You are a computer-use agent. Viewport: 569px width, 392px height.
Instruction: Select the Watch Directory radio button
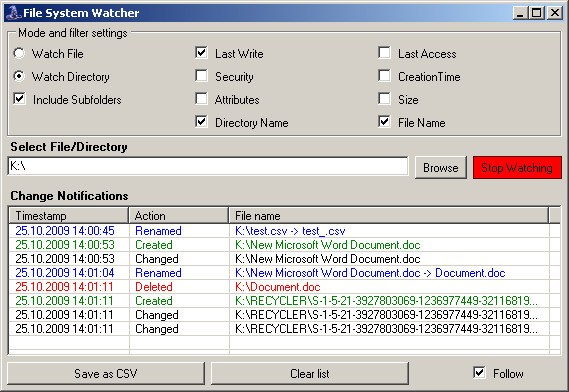point(19,76)
